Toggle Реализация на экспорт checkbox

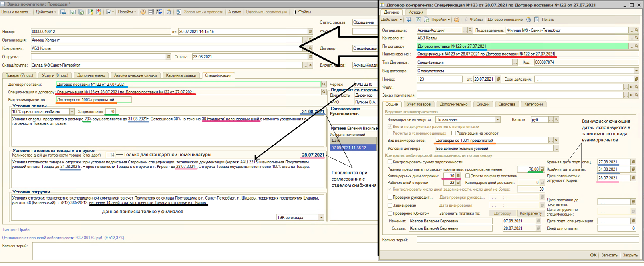[x=453, y=133]
